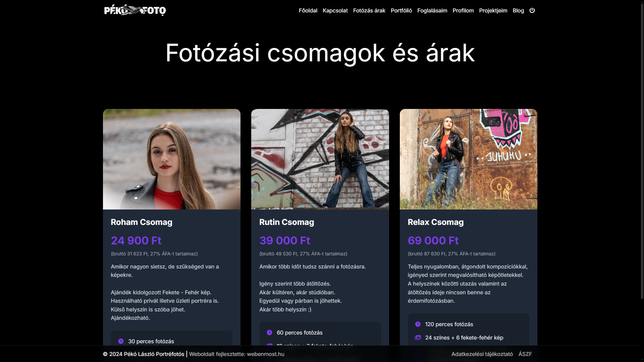Click Amikor nagyon sietsz description text

165,271
